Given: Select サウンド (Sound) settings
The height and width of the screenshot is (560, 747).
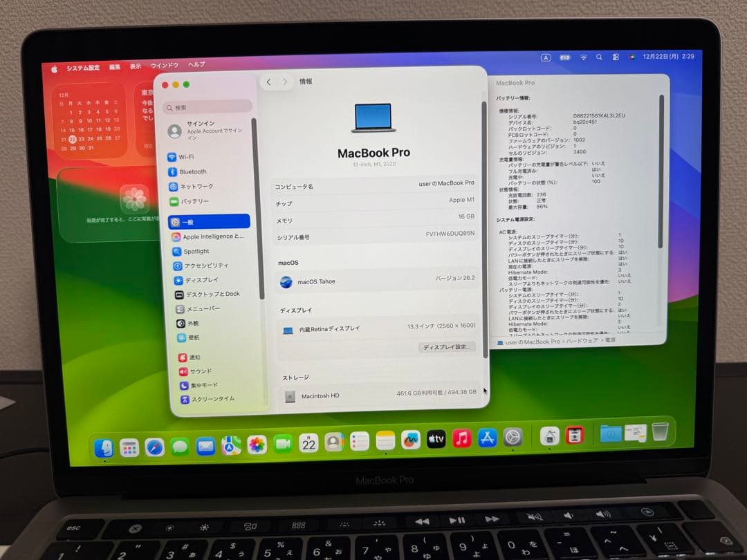Looking at the screenshot, I should [199, 371].
